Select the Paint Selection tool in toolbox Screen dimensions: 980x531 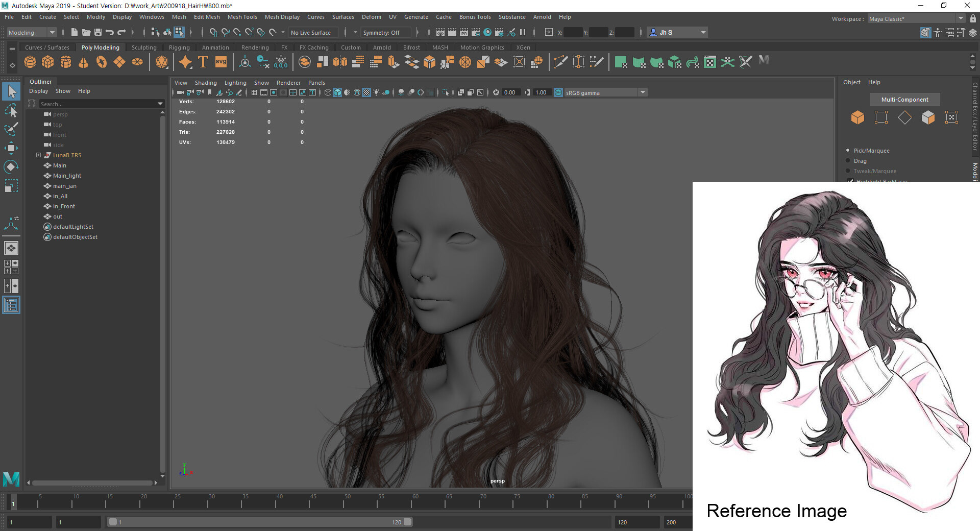pyautogui.click(x=11, y=129)
